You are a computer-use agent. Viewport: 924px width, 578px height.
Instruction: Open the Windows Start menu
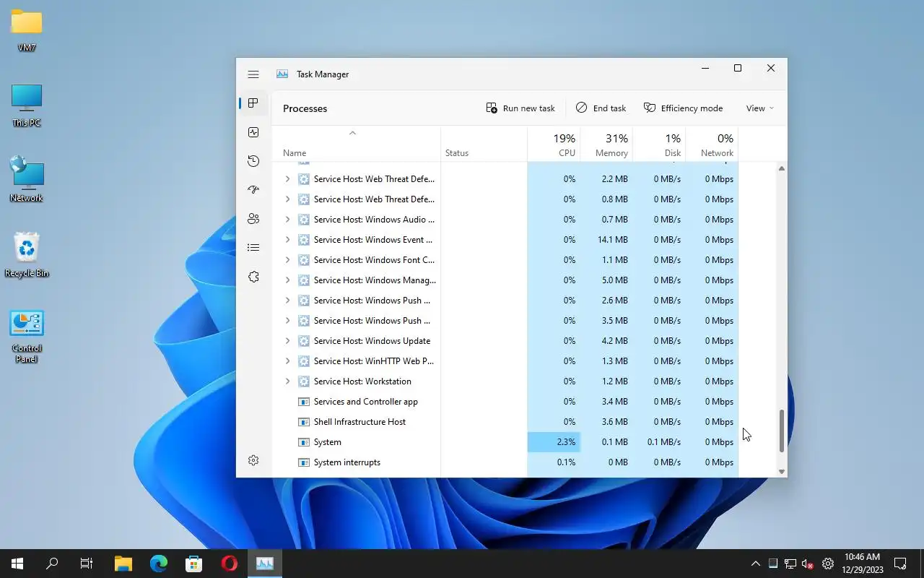17,564
